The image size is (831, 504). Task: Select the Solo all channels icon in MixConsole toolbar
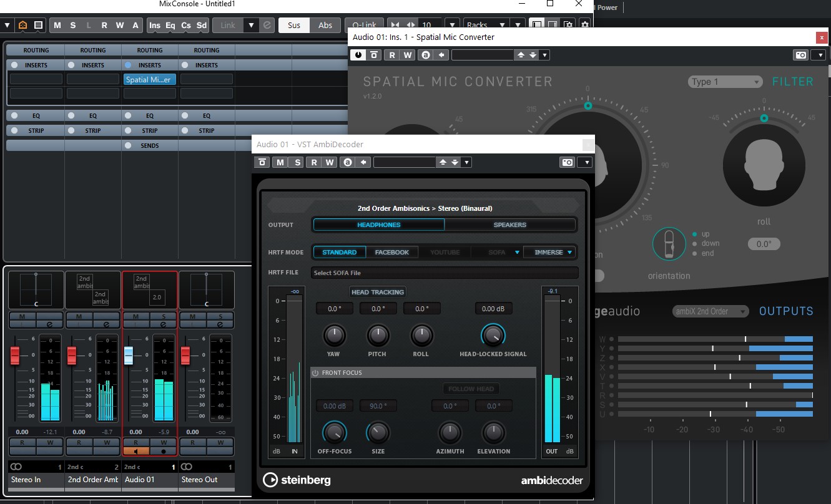pos(72,25)
